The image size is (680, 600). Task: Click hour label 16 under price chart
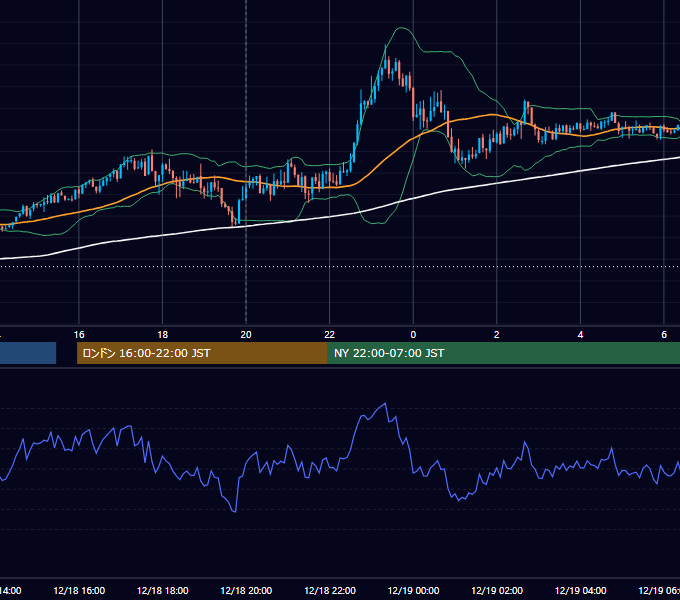pyautogui.click(x=79, y=335)
